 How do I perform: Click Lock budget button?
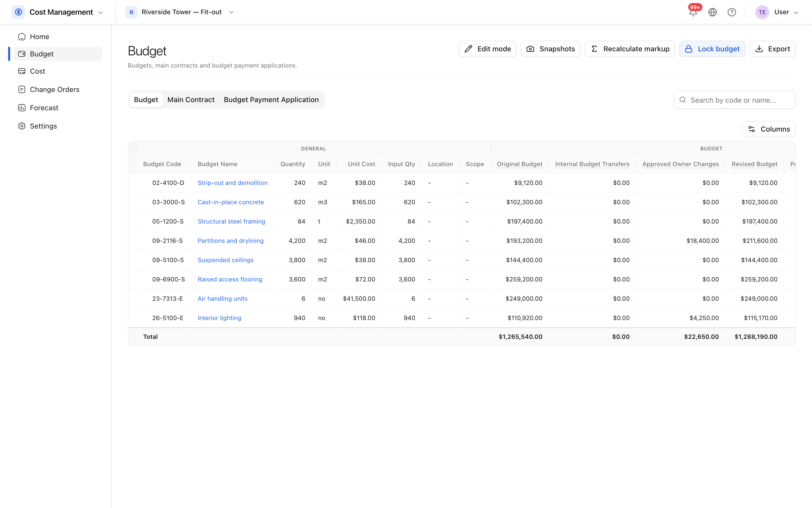[x=712, y=49]
